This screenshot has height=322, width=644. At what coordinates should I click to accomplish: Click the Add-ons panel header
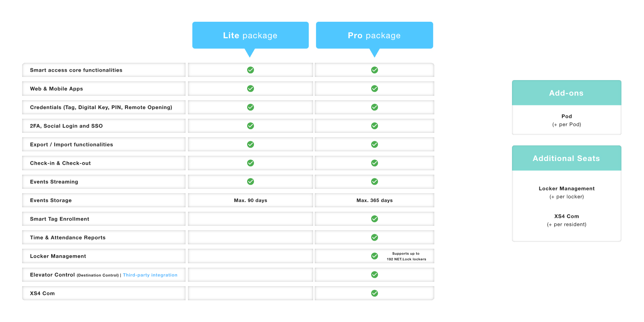[x=566, y=93]
